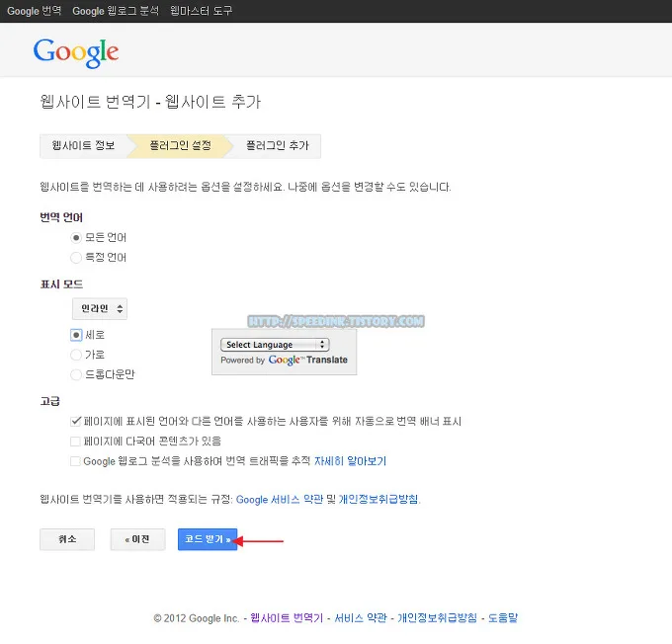Open footer 웹사이트 번역기 link
Viewport: 672px width, 644px height.
pos(287,618)
